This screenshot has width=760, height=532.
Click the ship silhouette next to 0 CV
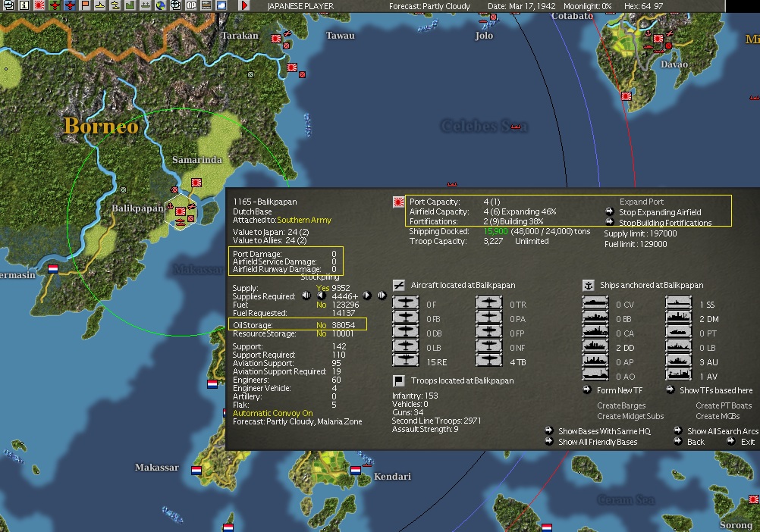(x=595, y=303)
